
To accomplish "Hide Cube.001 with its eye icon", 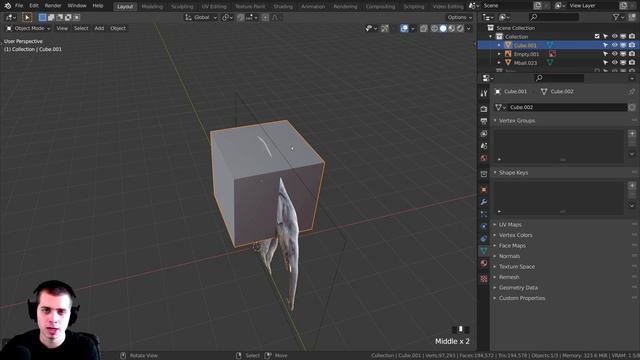I will pyautogui.click(x=614, y=45).
